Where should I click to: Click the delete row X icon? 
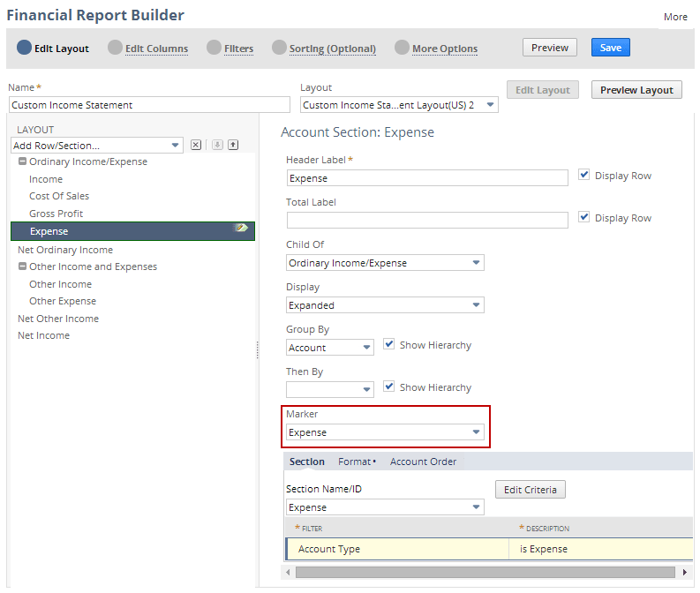coord(196,145)
